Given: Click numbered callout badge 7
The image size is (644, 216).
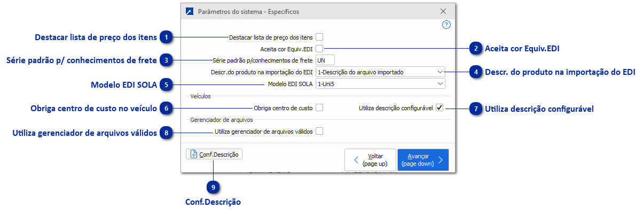Looking at the screenshot, I should [x=475, y=108].
